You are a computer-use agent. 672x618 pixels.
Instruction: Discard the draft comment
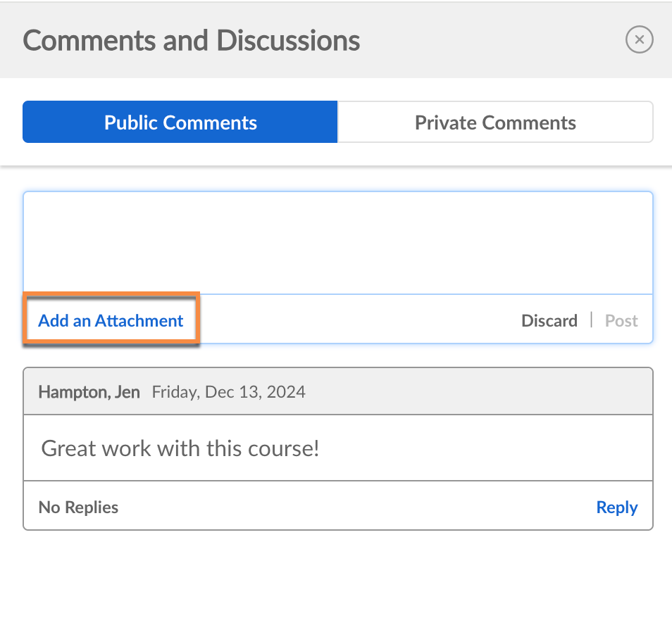(x=549, y=321)
